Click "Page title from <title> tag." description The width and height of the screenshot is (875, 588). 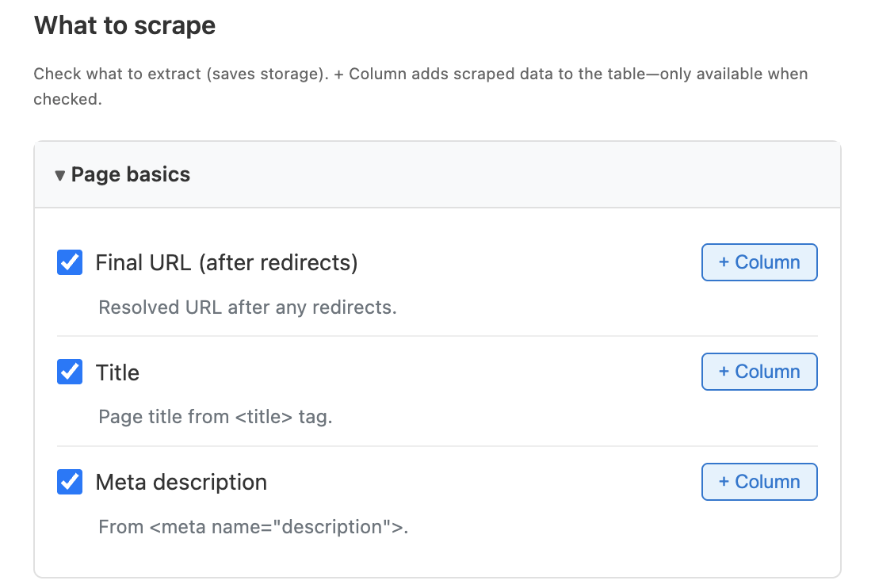216,417
